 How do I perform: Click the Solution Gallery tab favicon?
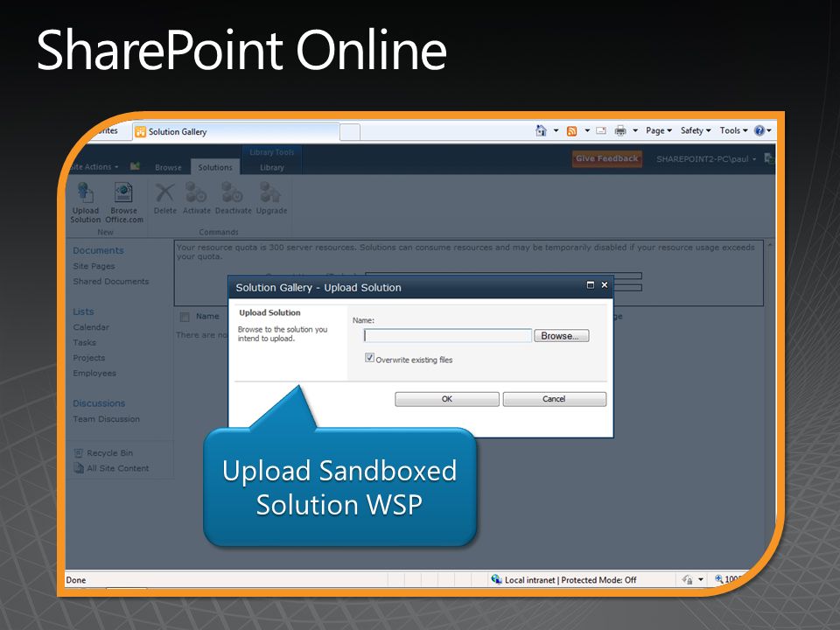140,132
